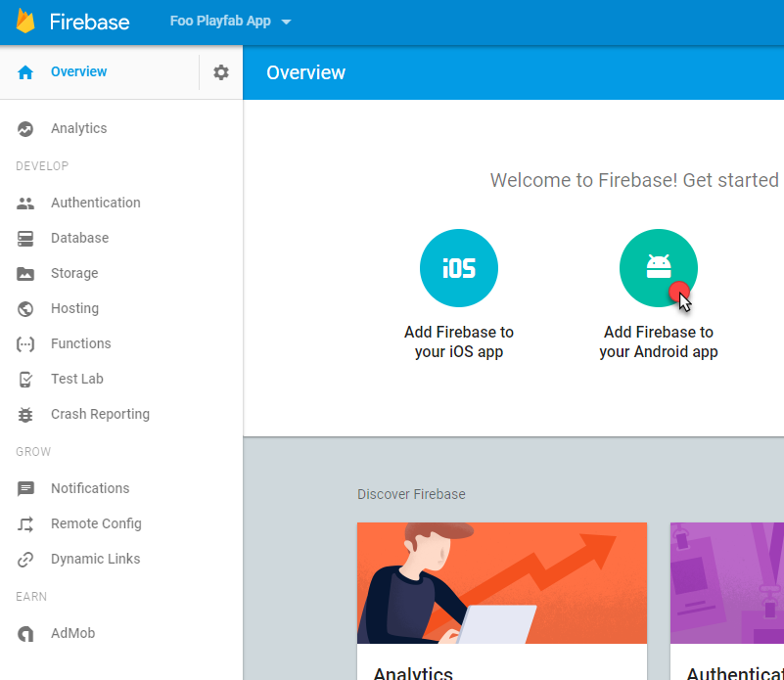The image size is (784, 680).
Task: Click the Firebase flame logo
Action: coord(25,21)
